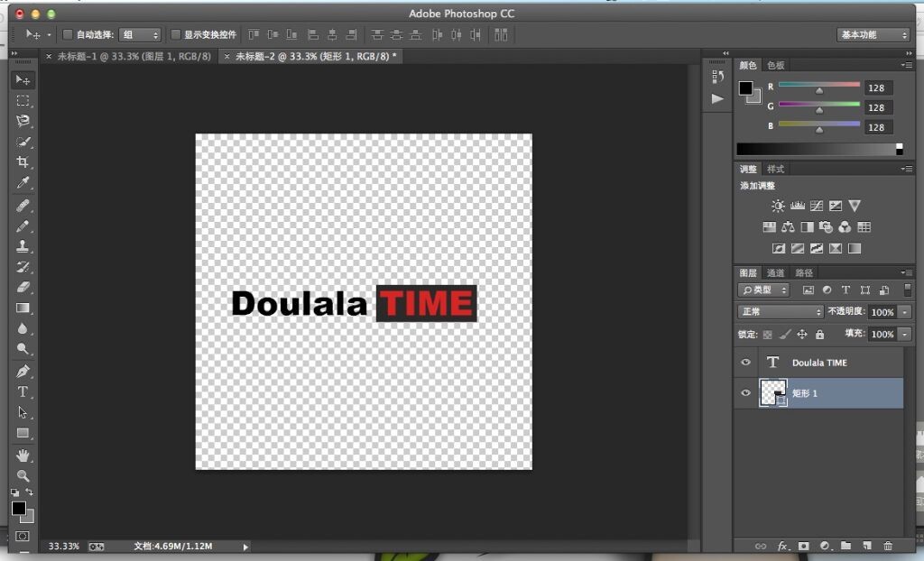Select the Crop tool
924x561 pixels.
pyautogui.click(x=23, y=162)
